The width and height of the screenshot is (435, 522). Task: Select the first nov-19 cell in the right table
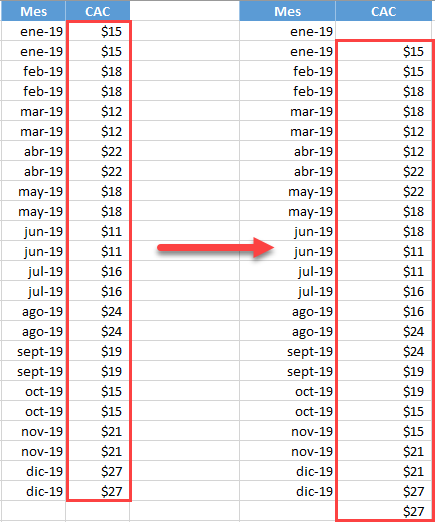click(x=287, y=431)
